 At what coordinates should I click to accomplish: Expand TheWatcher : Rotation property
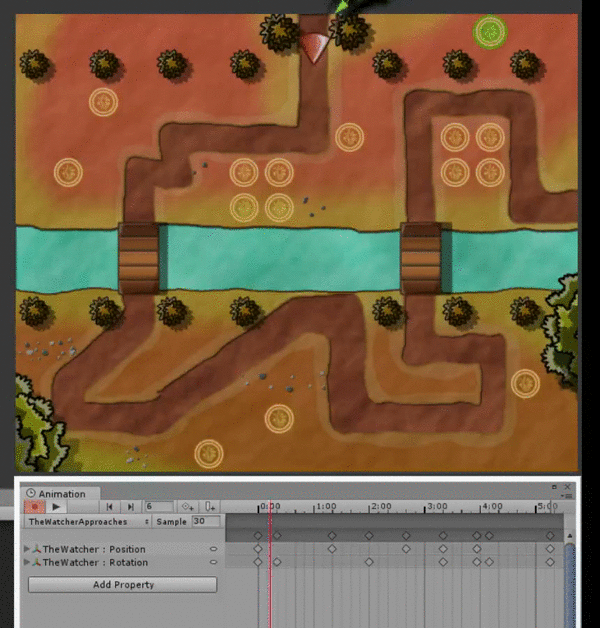point(27,563)
